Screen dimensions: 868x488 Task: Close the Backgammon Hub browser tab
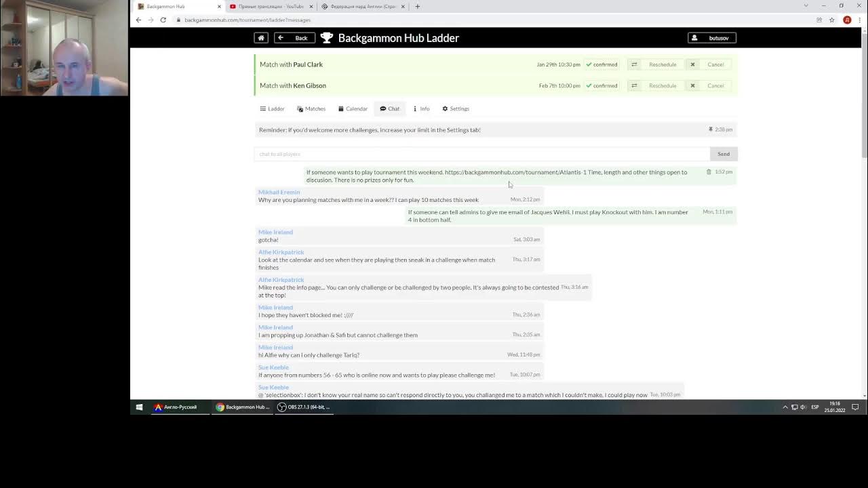point(219,6)
